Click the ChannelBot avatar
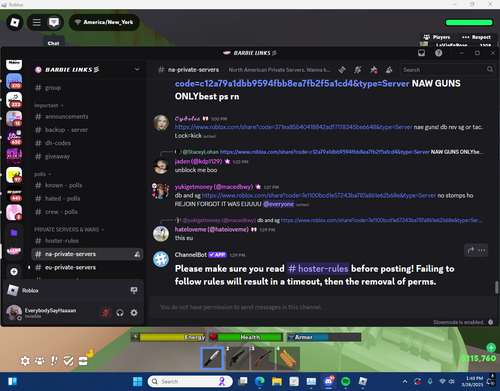This screenshot has height=391, width=500. (161, 259)
